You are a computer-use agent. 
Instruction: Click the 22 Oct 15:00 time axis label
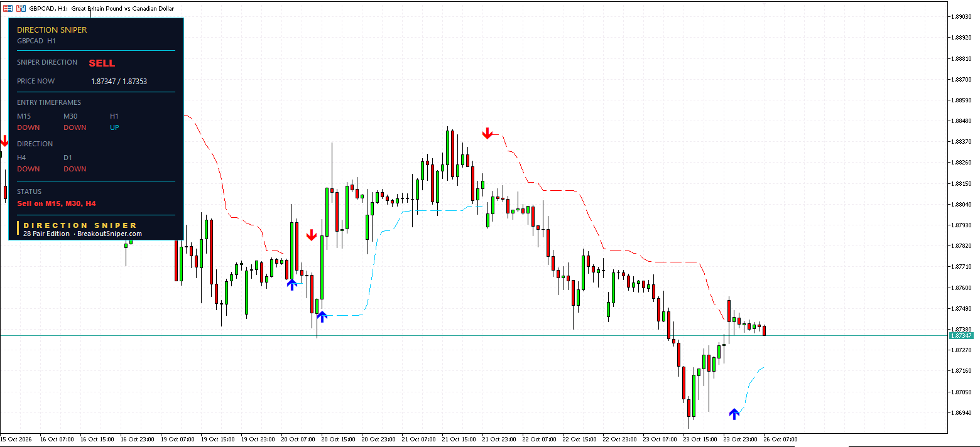click(580, 439)
